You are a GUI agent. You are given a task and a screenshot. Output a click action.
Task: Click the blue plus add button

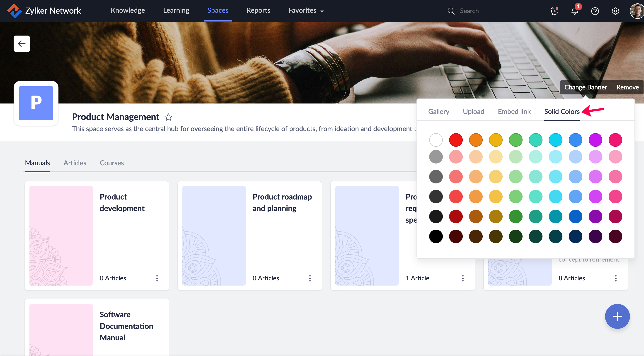tap(617, 316)
